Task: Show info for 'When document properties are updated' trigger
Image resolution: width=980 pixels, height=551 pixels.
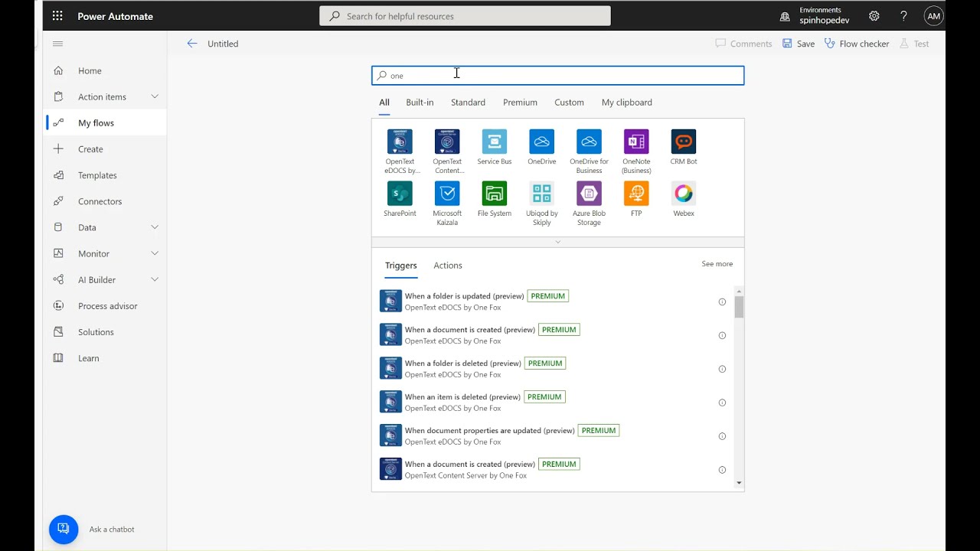Action: [722, 436]
